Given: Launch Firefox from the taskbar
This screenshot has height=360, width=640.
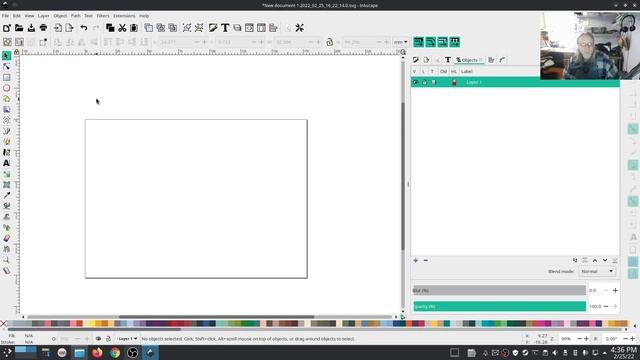Looking at the screenshot, I should click(97, 353).
